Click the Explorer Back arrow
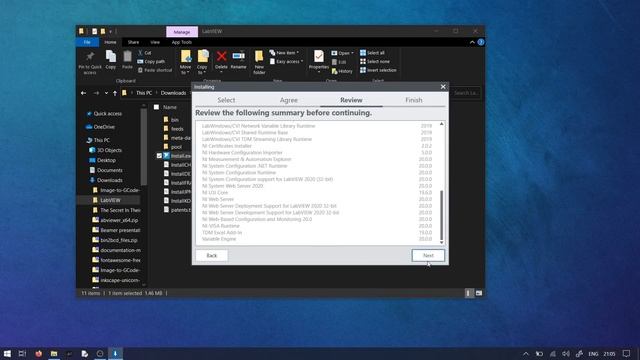The image size is (640, 360). (83, 93)
